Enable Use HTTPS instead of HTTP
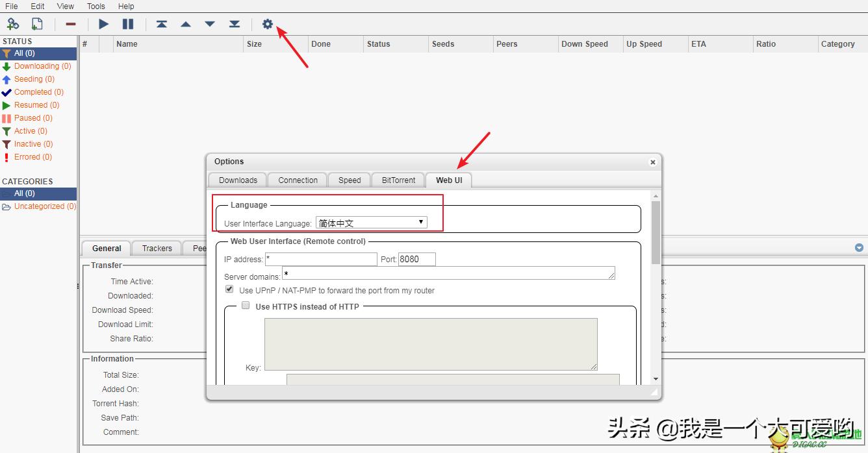The height and width of the screenshot is (453, 868). tap(246, 305)
